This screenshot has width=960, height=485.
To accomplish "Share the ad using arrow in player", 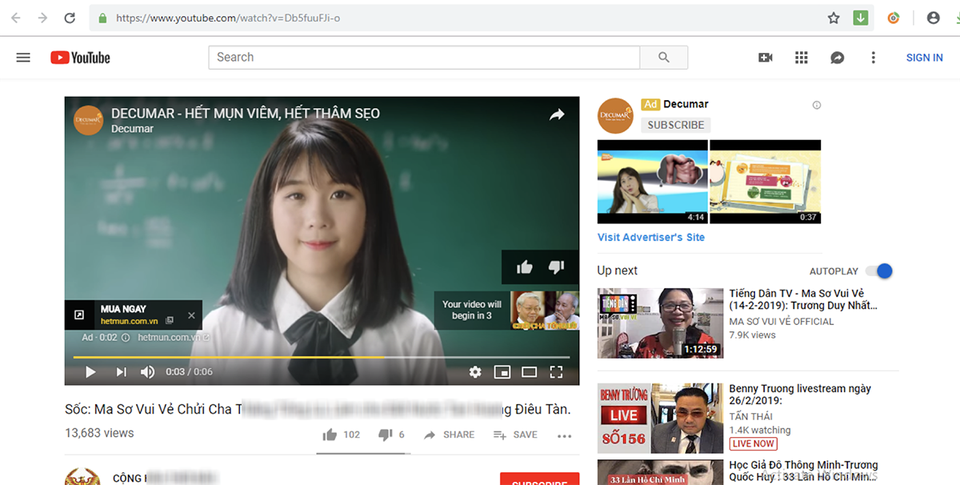I will [x=557, y=115].
